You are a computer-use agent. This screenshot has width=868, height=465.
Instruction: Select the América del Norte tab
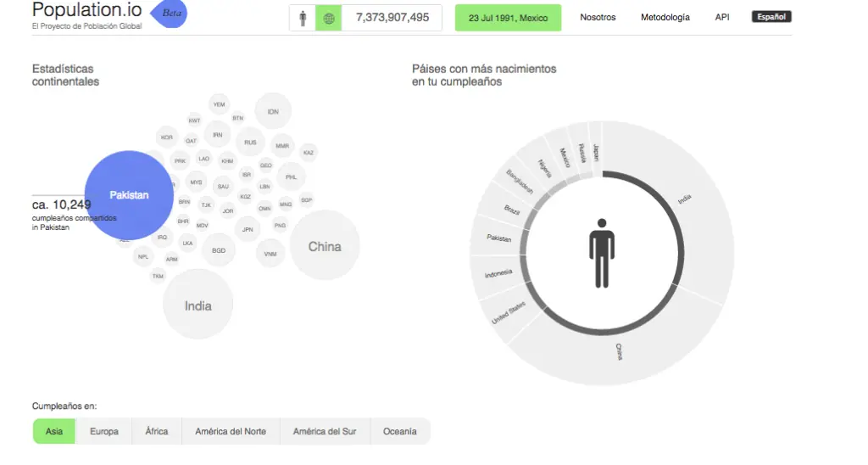coord(231,431)
